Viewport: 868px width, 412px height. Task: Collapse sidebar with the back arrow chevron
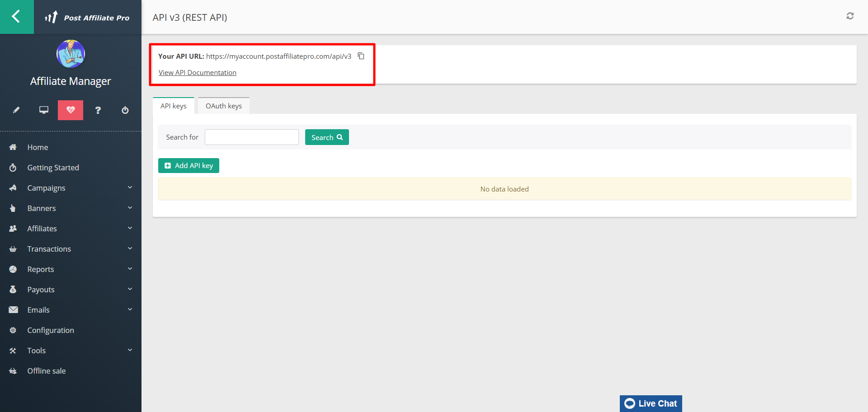pyautogui.click(x=17, y=17)
